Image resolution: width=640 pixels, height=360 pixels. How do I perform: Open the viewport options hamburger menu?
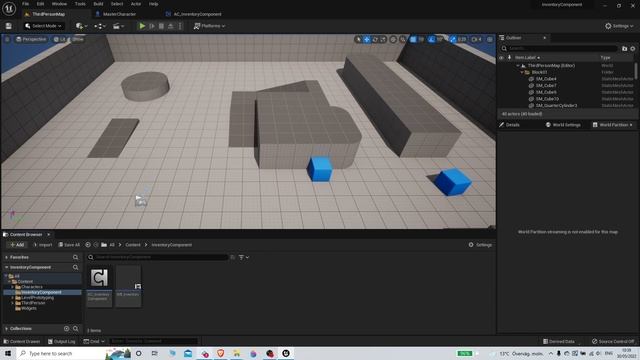(x=7, y=39)
